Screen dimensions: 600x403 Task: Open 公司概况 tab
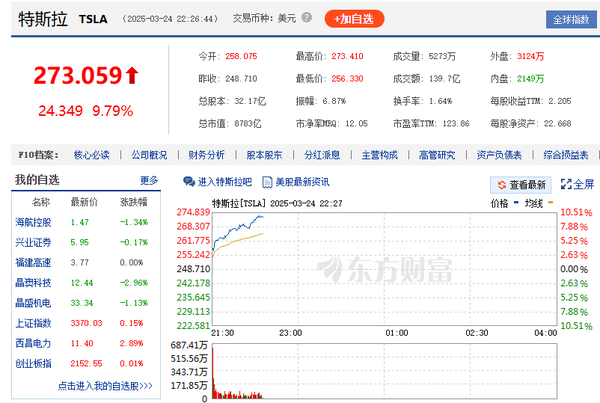(149, 155)
